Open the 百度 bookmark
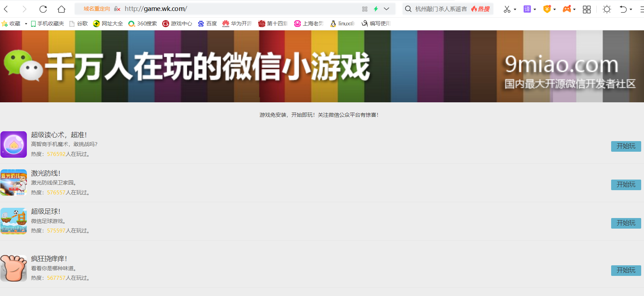Image resolution: width=644 pixels, height=296 pixels. tap(207, 24)
